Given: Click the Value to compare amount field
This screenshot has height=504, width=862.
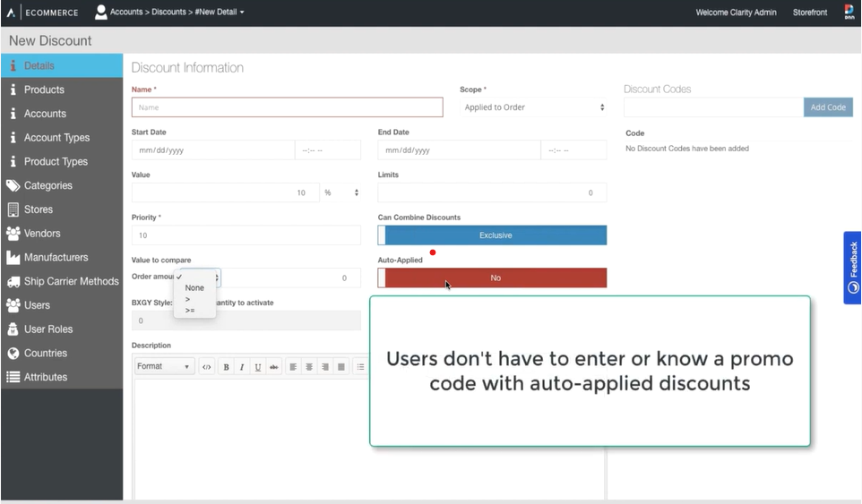Looking at the screenshot, I should coord(291,278).
